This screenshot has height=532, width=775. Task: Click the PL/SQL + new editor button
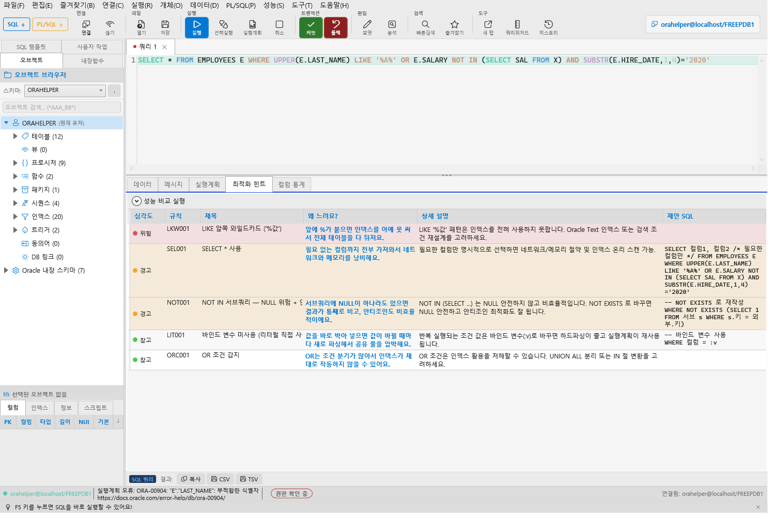tap(50, 24)
